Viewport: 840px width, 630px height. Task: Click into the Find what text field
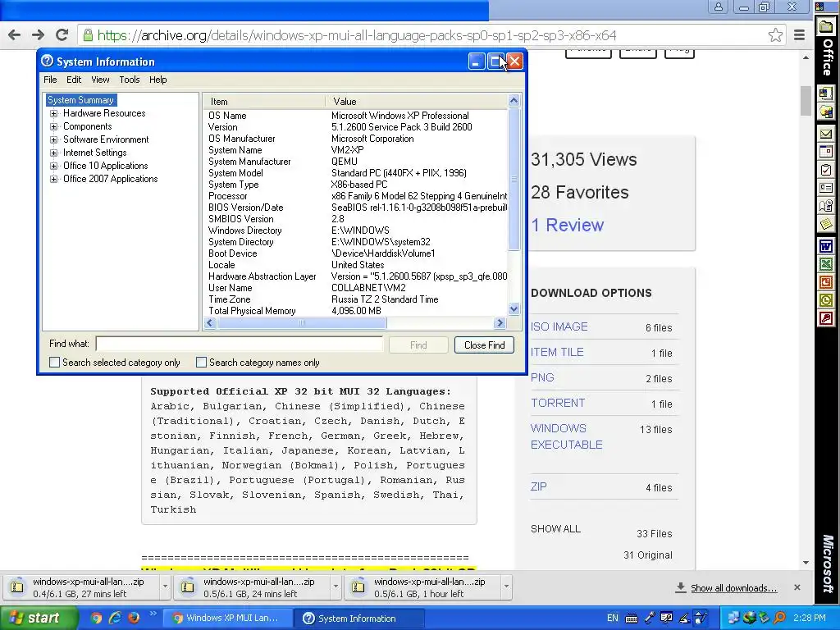click(240, 344)
